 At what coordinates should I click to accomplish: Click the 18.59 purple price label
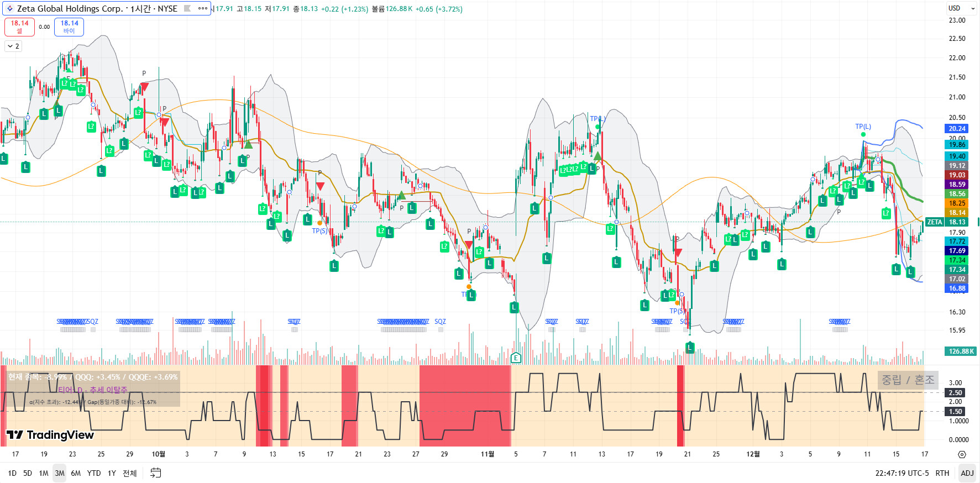957,185
